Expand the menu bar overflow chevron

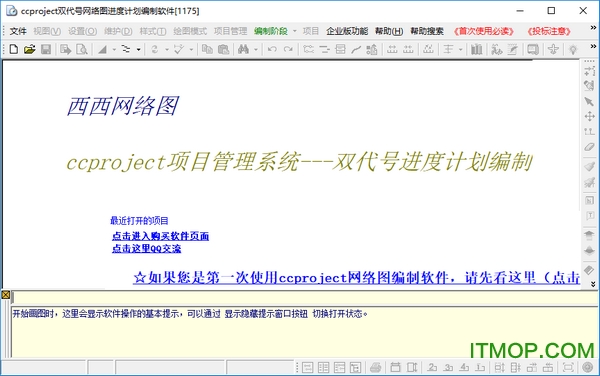pyautogui.click(x=593, y=28)
